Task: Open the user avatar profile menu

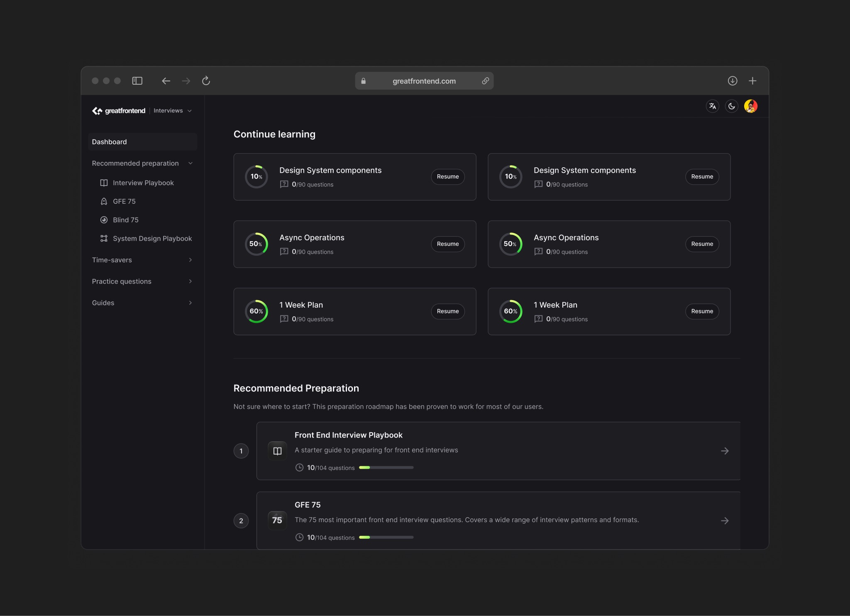Action: (x=751, y=106)
